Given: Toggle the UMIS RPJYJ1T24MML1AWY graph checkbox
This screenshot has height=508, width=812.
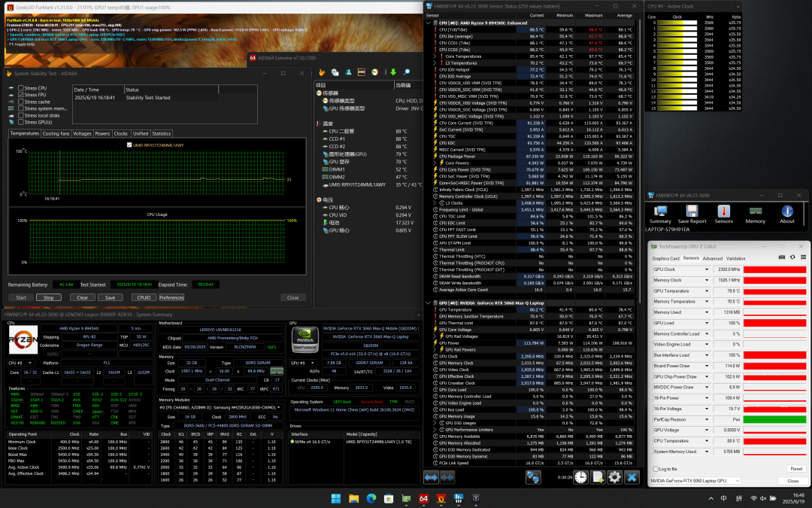Looking at the screenshot, I should (x=129, y=145).
